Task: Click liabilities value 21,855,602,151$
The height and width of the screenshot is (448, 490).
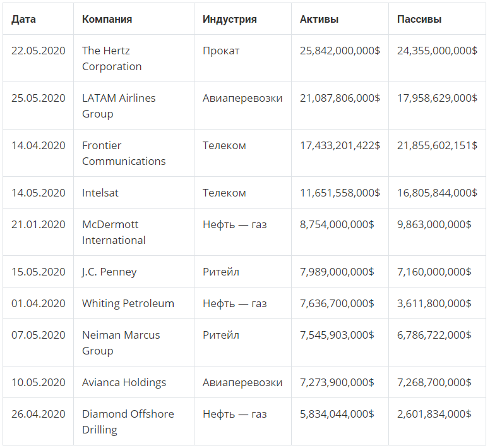Action: coord(437,145)
